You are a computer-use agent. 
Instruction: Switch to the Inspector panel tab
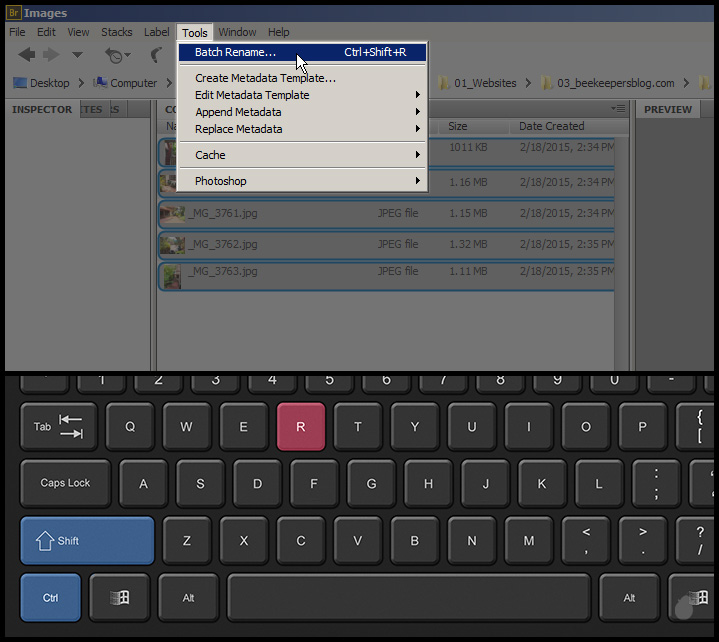pos(42,110)
